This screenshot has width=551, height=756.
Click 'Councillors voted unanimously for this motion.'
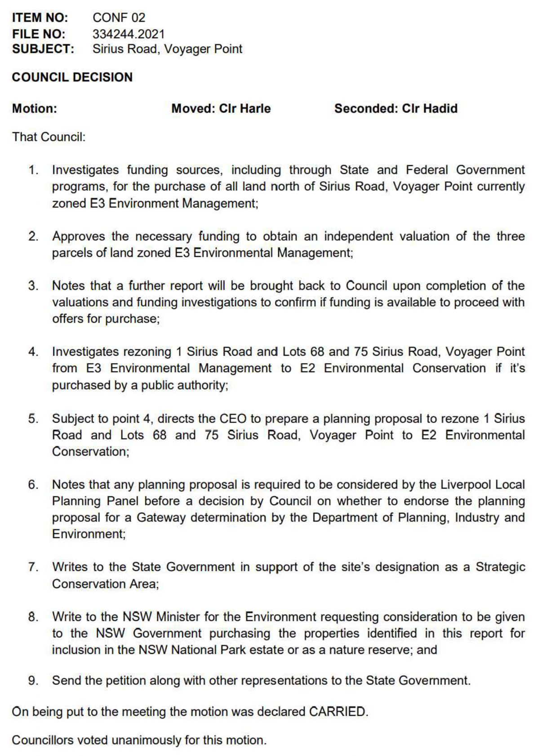[139, 740]
